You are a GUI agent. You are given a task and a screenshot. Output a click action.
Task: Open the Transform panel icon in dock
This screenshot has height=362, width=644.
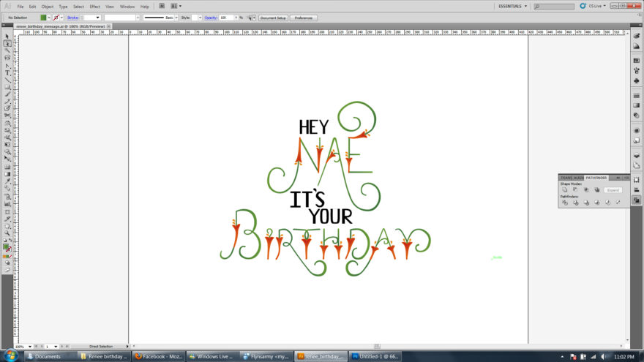[637, 180]
